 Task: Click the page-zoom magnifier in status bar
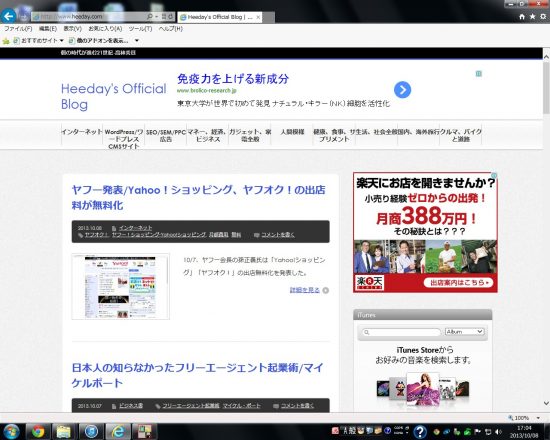click(x=510, y=418)
